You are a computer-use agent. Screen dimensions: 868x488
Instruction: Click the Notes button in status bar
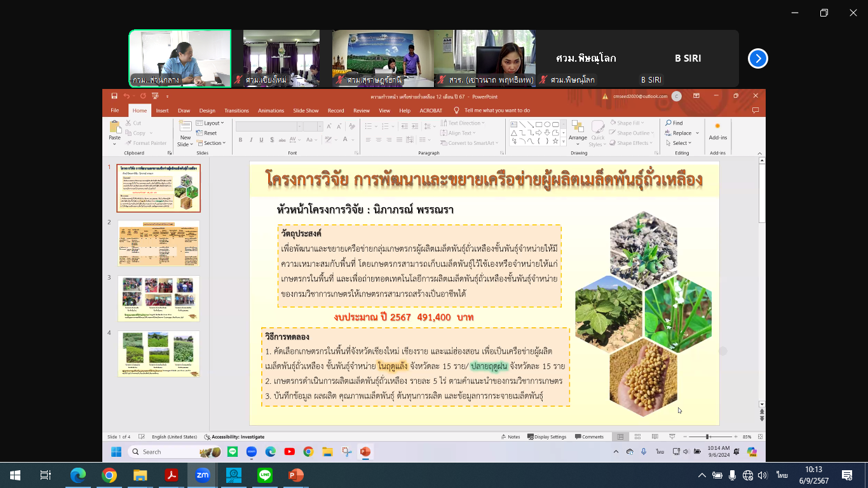(511, 437)
